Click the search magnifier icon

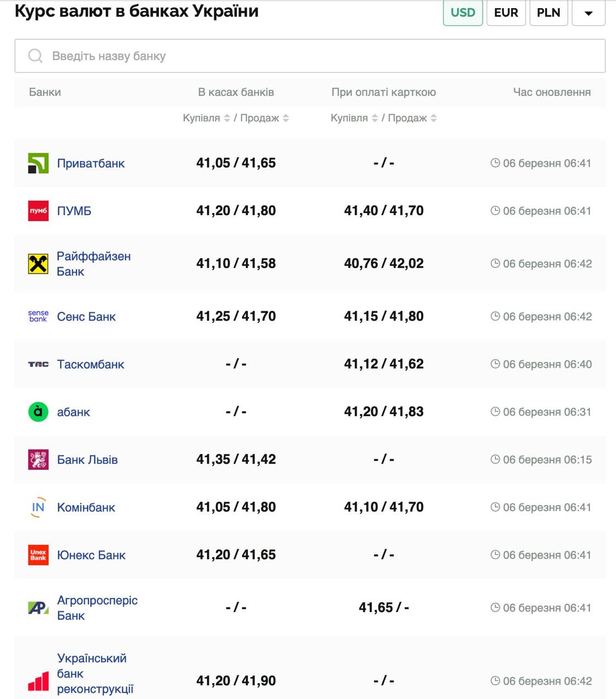coord(35,56)
